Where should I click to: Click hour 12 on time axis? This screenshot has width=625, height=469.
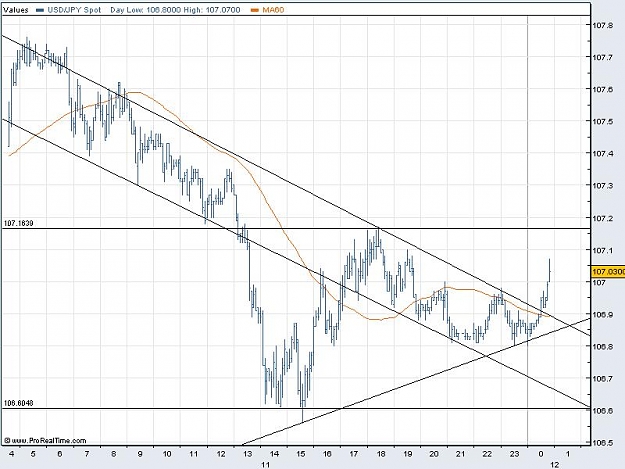[220, 453]
